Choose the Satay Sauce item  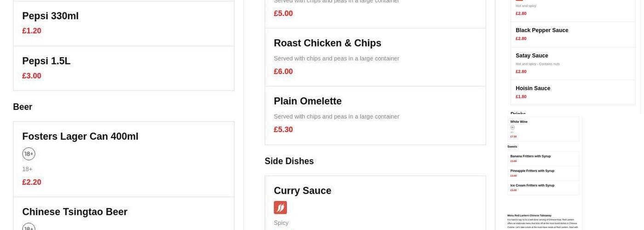coord(572,63)
